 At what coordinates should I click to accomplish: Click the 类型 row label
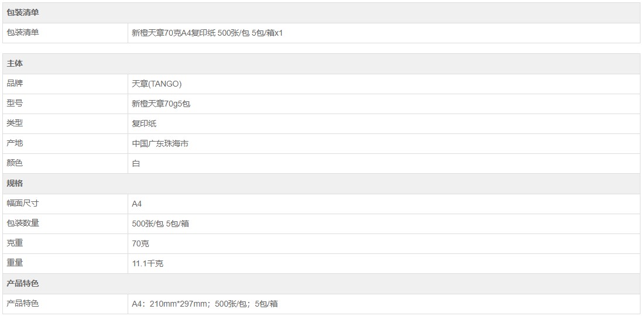[15, 123]
